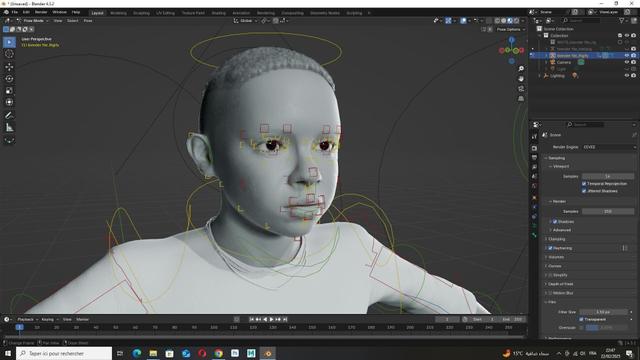Expand the Depth of Field panel
The image size is (640, 360).
[560, 284]
